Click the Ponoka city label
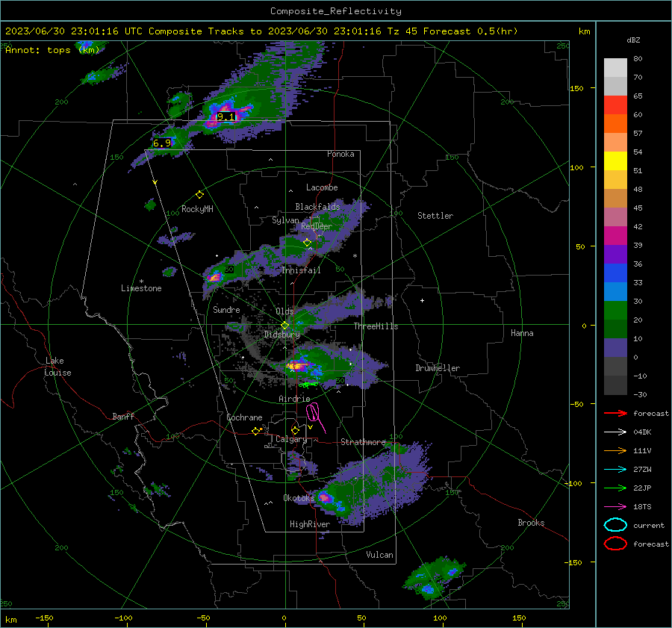Screen dimensions: 672x628 tap(340, 154)
